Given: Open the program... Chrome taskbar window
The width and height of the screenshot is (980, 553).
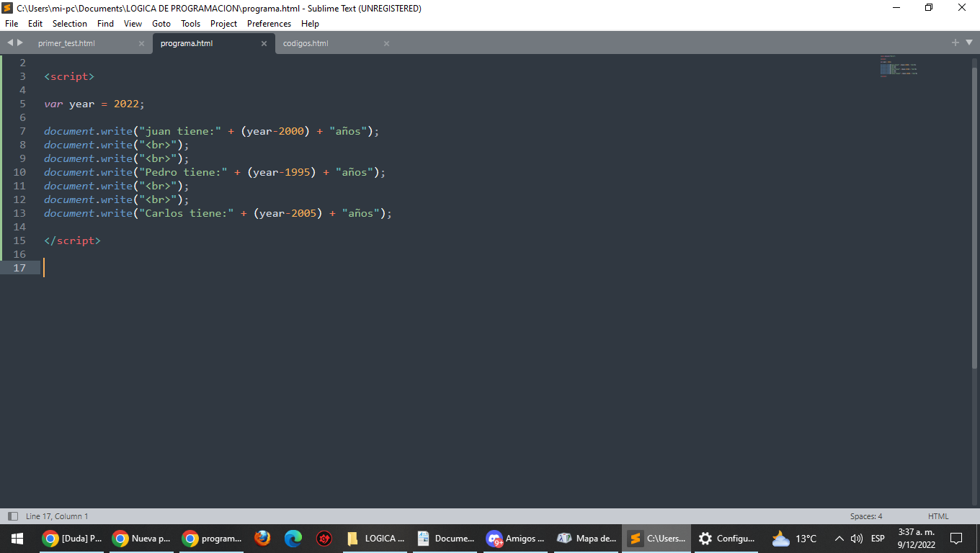Looking at the screenshot, I should [x=211, y=539].
